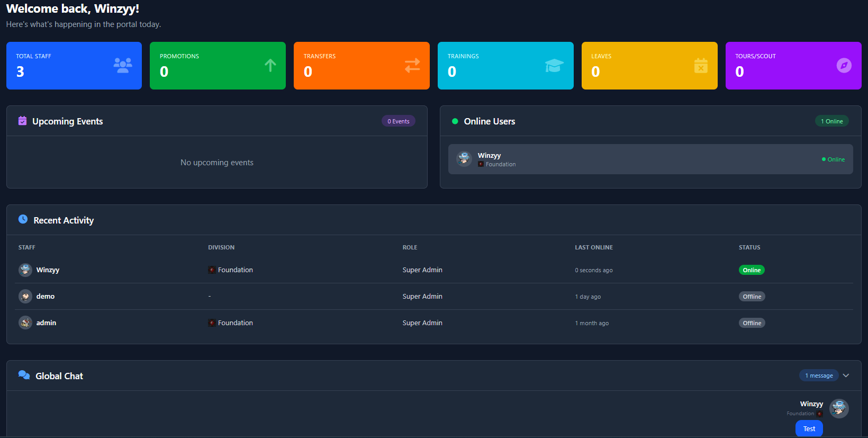Viewport: 868px width, 438px height.
Task: Click the 1 Online badge
Action: [832, 121]
